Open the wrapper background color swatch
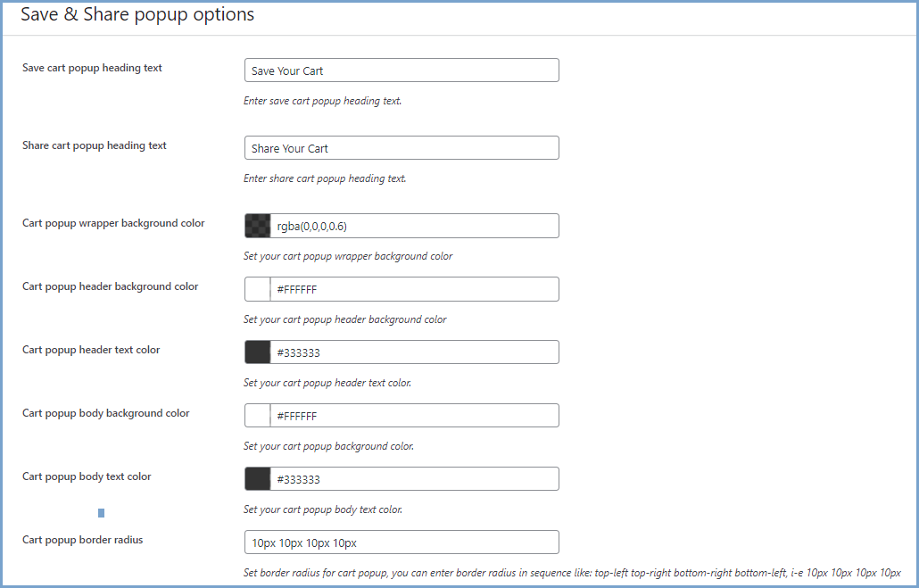Screen dimensions: 919x588 click(258, 226)
